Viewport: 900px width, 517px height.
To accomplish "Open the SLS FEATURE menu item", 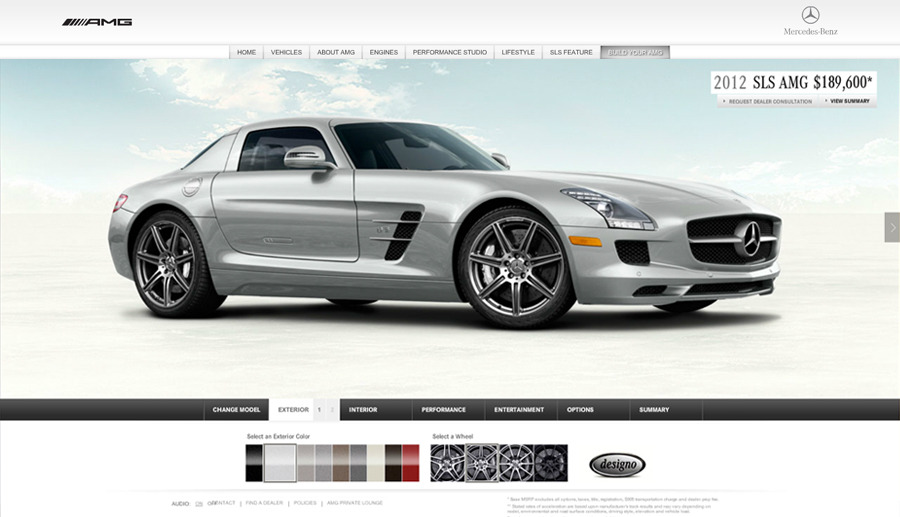I will click(571, 52).
